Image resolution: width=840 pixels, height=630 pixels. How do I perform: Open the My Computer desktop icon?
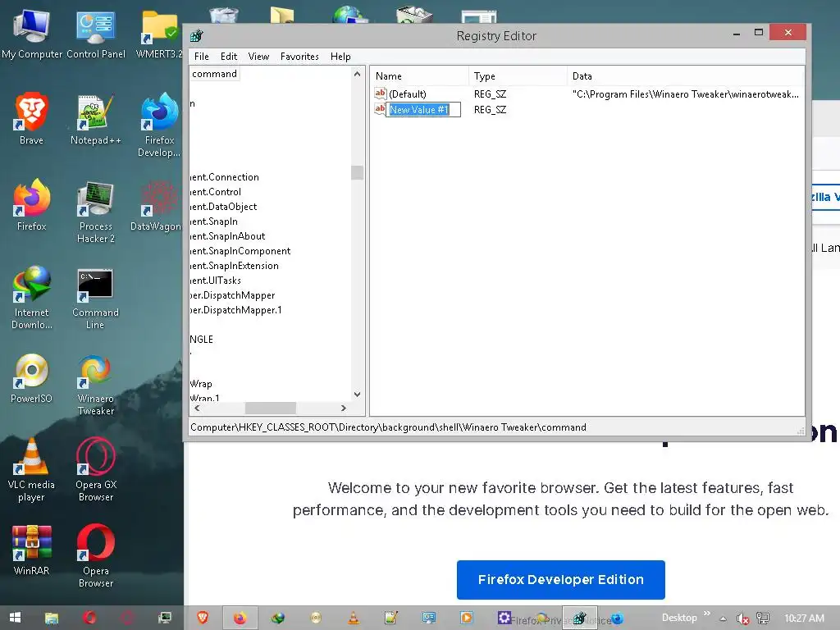coord(31,33)
